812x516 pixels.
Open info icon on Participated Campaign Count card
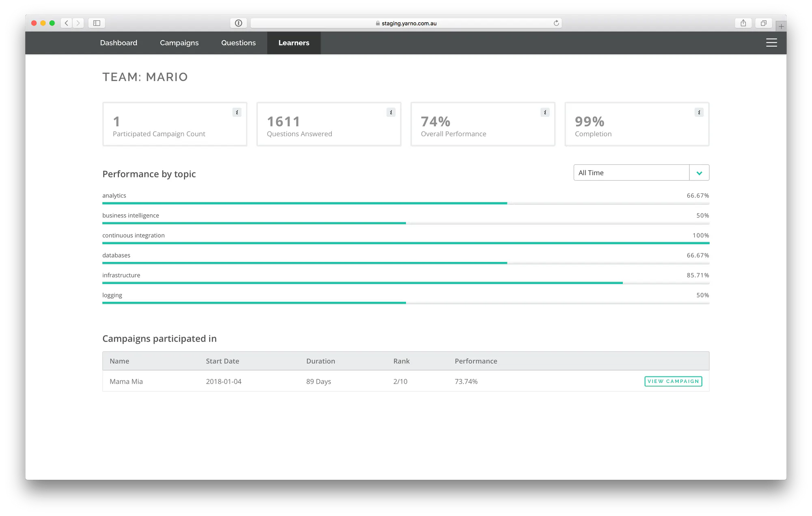tap(237, 112)
